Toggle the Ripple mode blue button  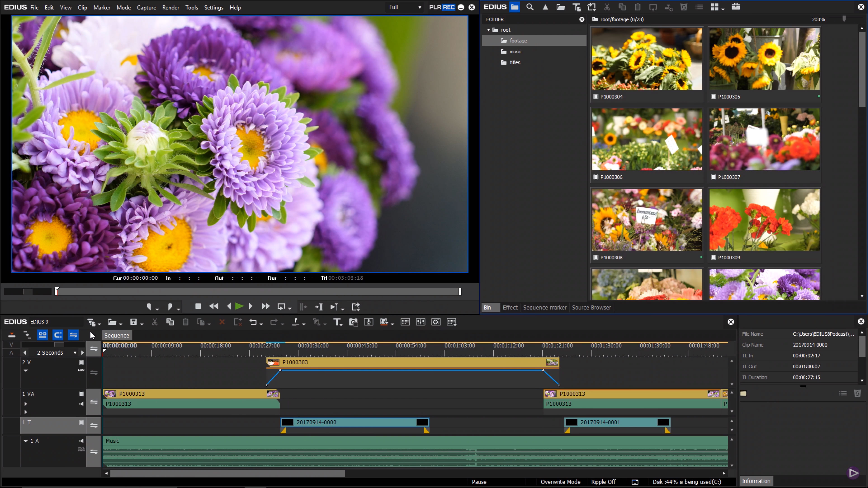[58, 335]
